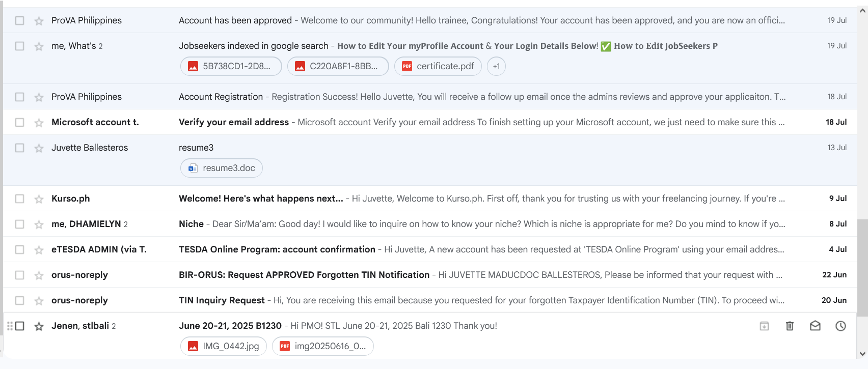
Task: Delete the Jenen, stlbali email with trash icon
Action: [790, 326]
